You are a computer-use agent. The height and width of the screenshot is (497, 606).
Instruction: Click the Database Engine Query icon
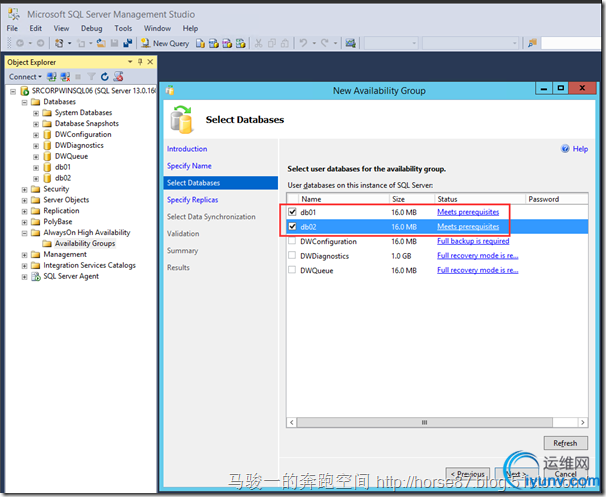click(200, 43)
